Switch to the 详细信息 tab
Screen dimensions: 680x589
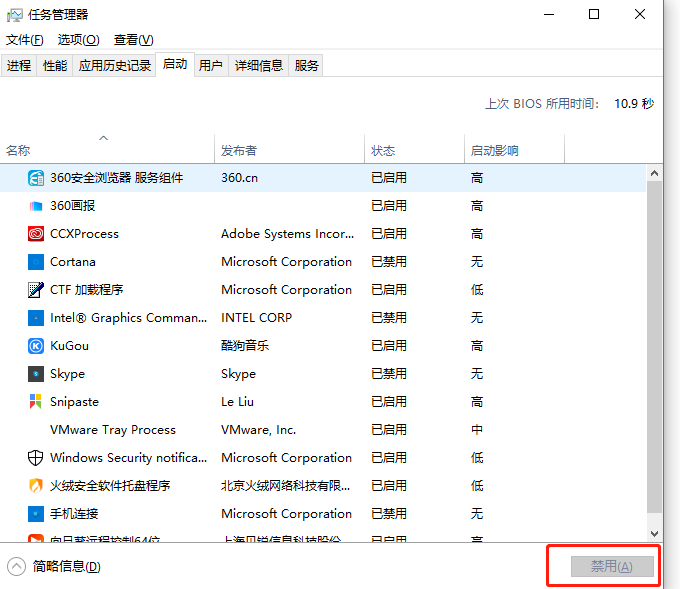tap(259, 66)
